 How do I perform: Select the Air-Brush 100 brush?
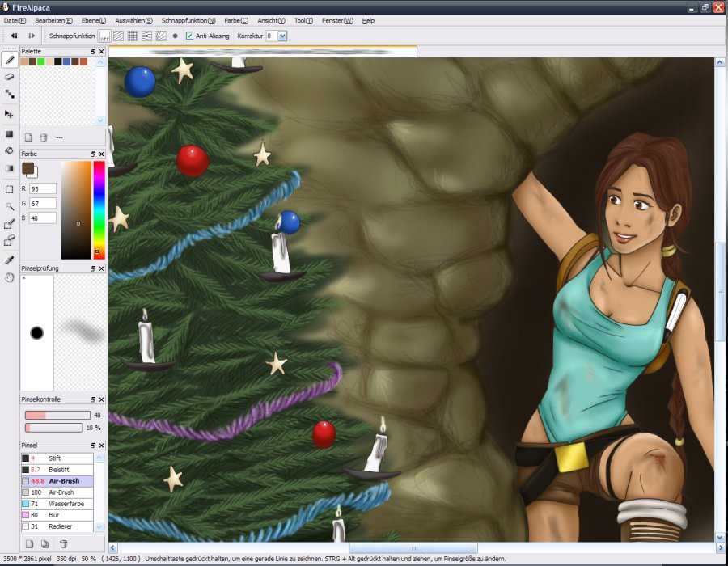pyautogui.click(x=57, y=492)
